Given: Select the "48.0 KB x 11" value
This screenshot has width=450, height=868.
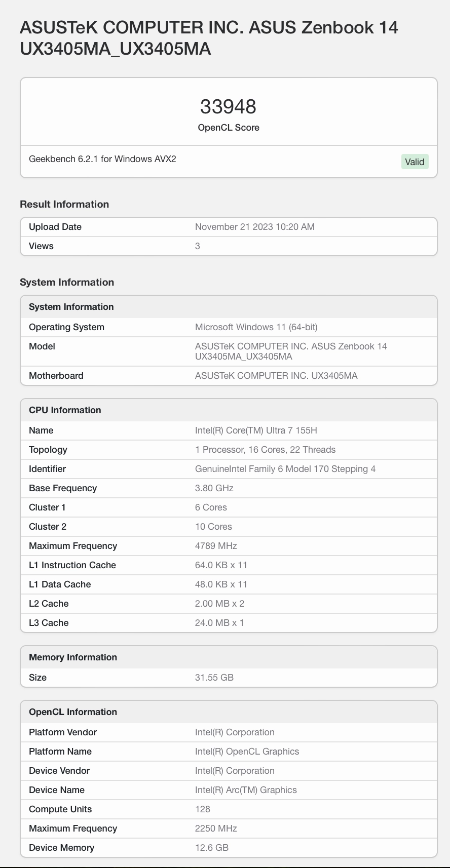Looking at the screenshot, I should tap(221, 584).
